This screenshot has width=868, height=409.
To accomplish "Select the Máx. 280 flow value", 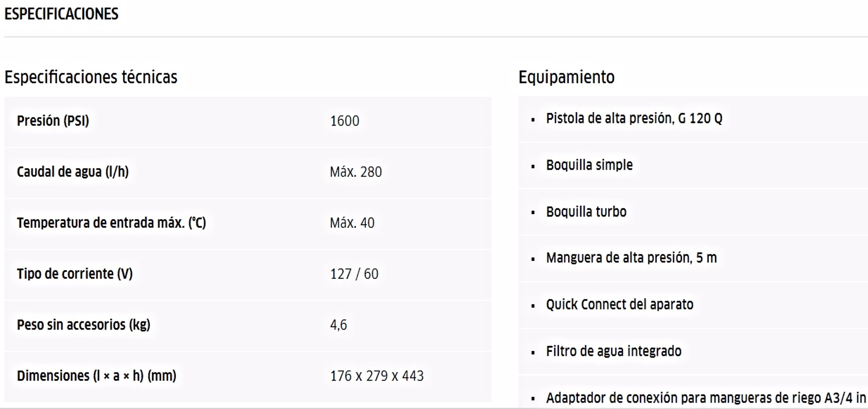I will 356,172.
